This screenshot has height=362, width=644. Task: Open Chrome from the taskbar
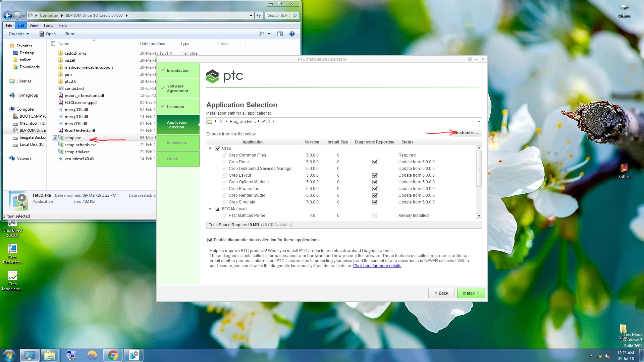113,355
